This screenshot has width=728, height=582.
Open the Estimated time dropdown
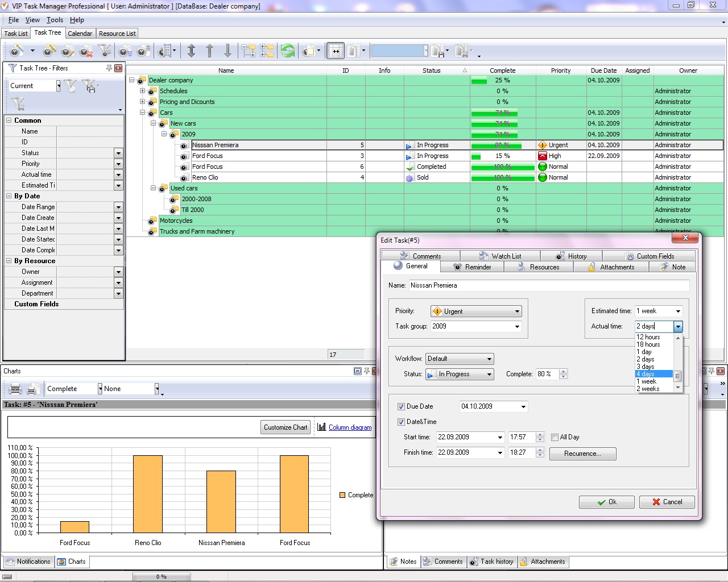point(678,311)
